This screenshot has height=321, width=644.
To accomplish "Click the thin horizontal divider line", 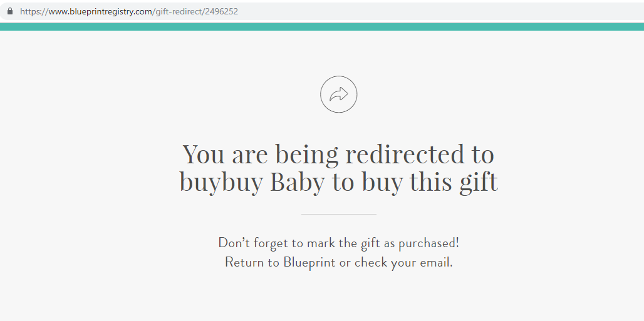I will [339, 214].
